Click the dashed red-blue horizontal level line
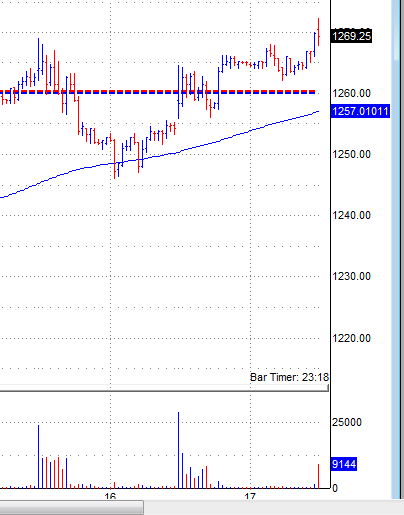 click(158, 92)
